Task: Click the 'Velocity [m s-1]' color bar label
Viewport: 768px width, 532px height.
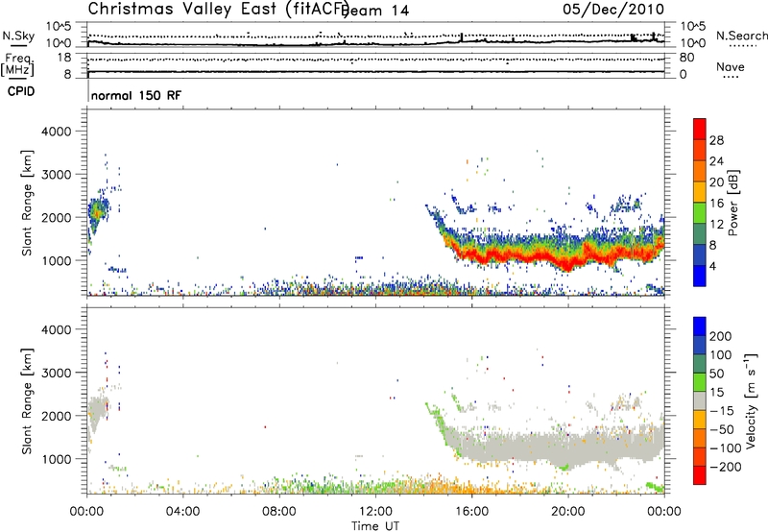Action: (x=751, y=400)
